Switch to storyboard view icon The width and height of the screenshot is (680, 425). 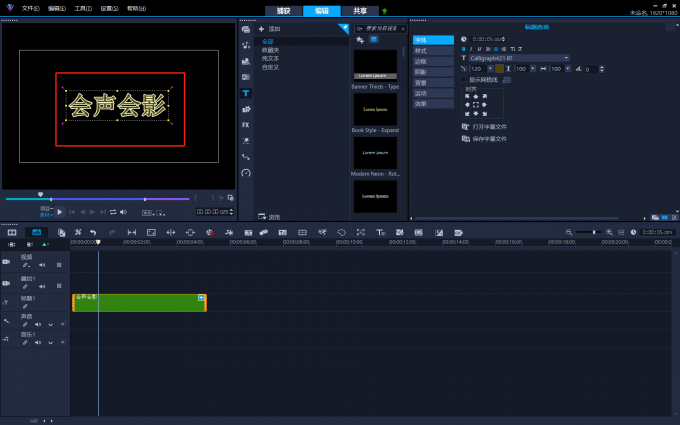12,232
